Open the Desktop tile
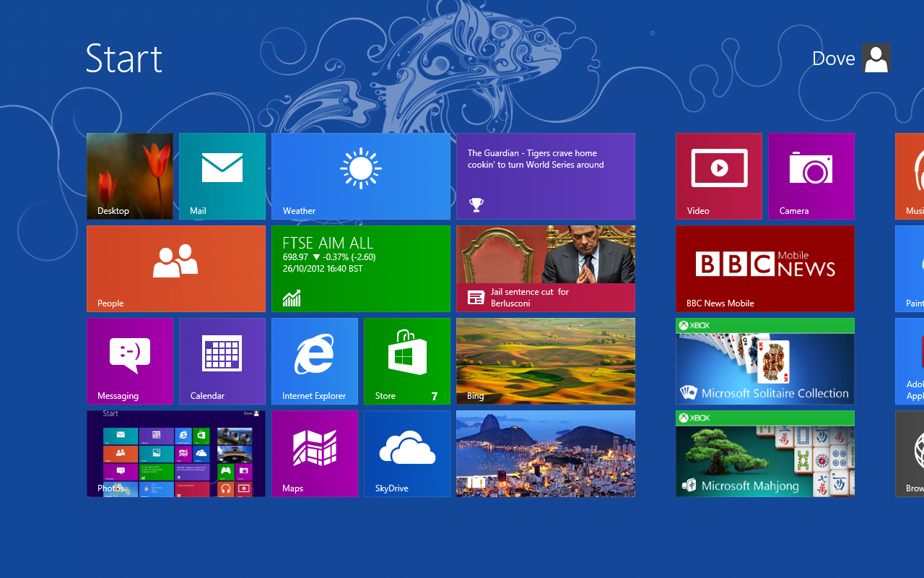The height and width of the screenshot is (578, 924). [x=130, y=176]
